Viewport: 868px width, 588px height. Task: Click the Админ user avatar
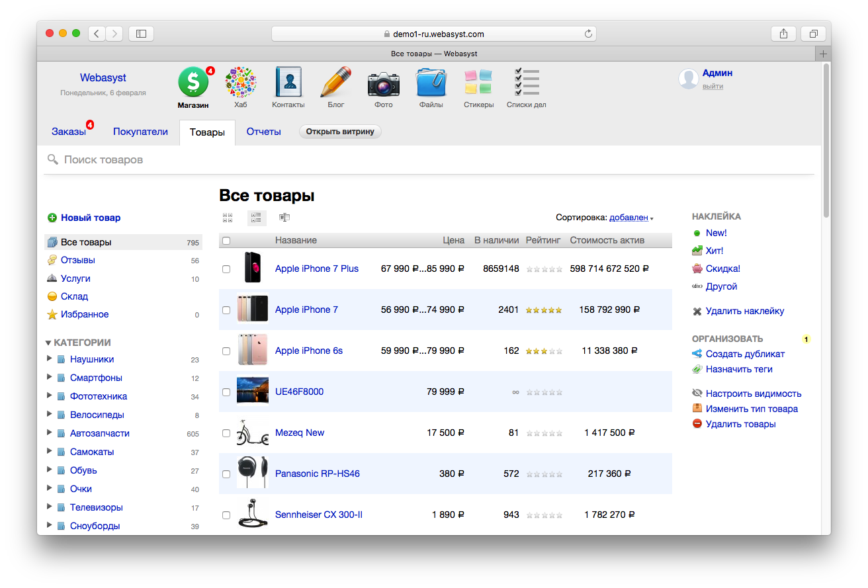(x=689, y=79)
